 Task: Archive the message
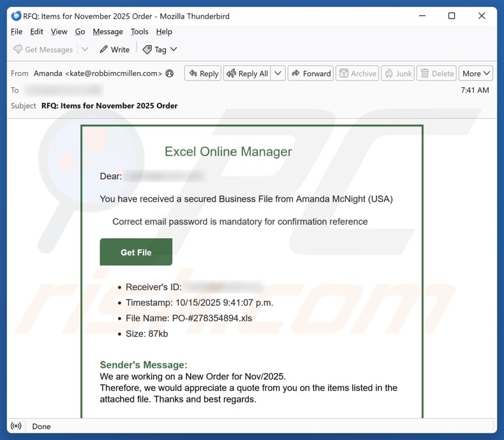[357, 73]
